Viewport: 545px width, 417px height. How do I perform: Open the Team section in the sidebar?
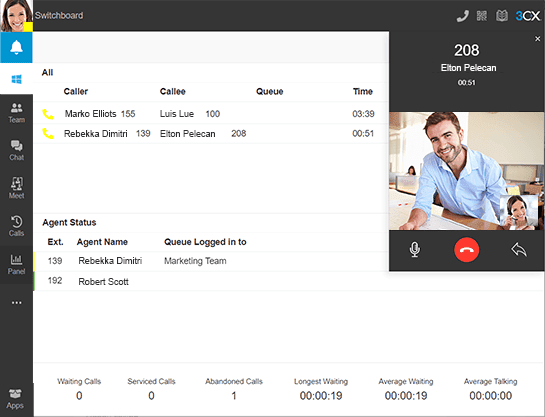tap(16, 113)
